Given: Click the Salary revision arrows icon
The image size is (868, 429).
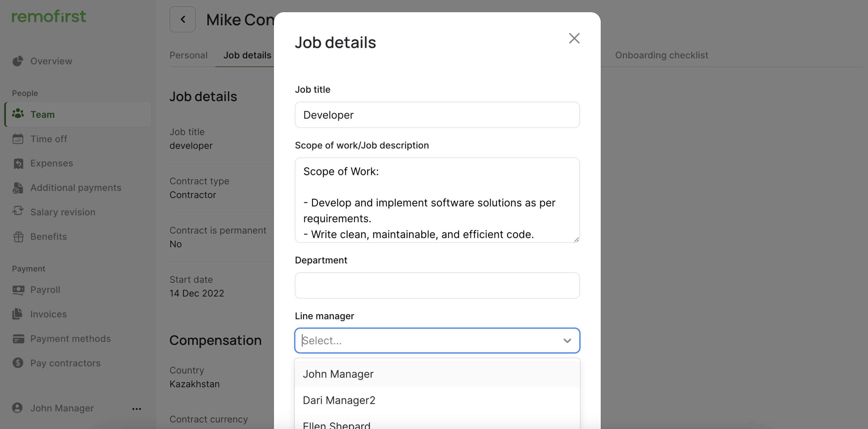Looking at the screenshot, I should (x=18, y=211).
